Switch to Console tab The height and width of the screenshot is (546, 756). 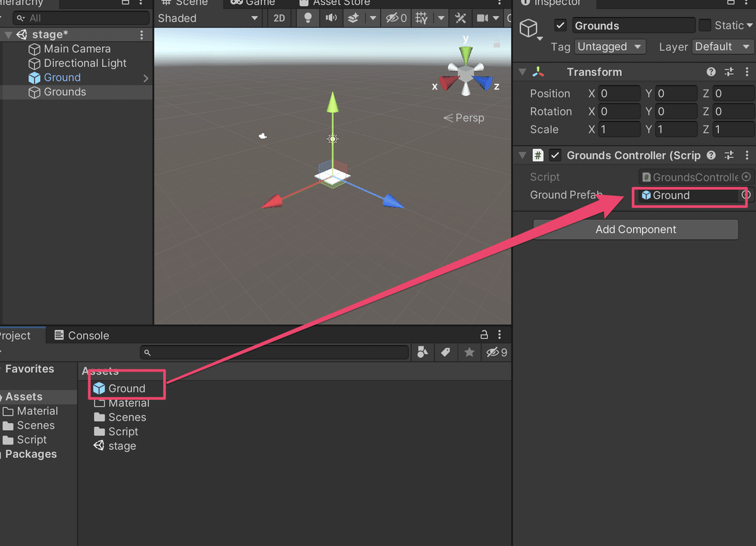pos(82,336)
